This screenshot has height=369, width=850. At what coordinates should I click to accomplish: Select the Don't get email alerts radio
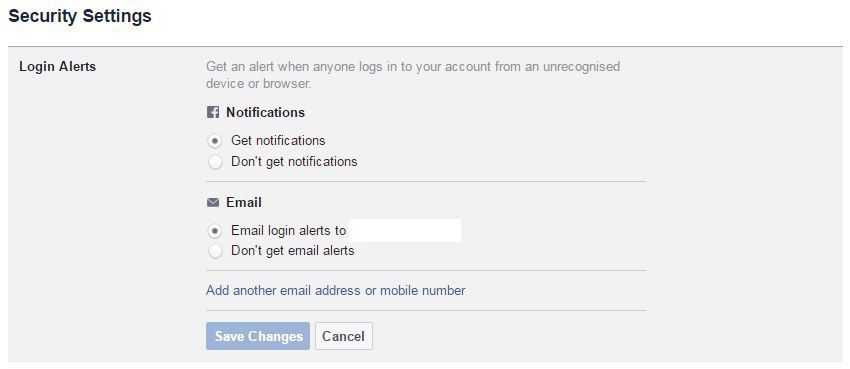(x=215, y=251)
